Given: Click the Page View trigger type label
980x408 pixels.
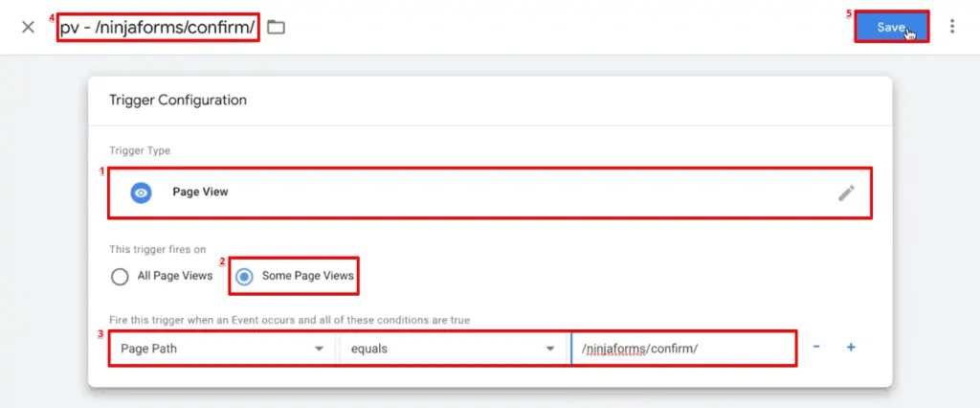Looking at the screenshot, I should click(x=200, y=193).
